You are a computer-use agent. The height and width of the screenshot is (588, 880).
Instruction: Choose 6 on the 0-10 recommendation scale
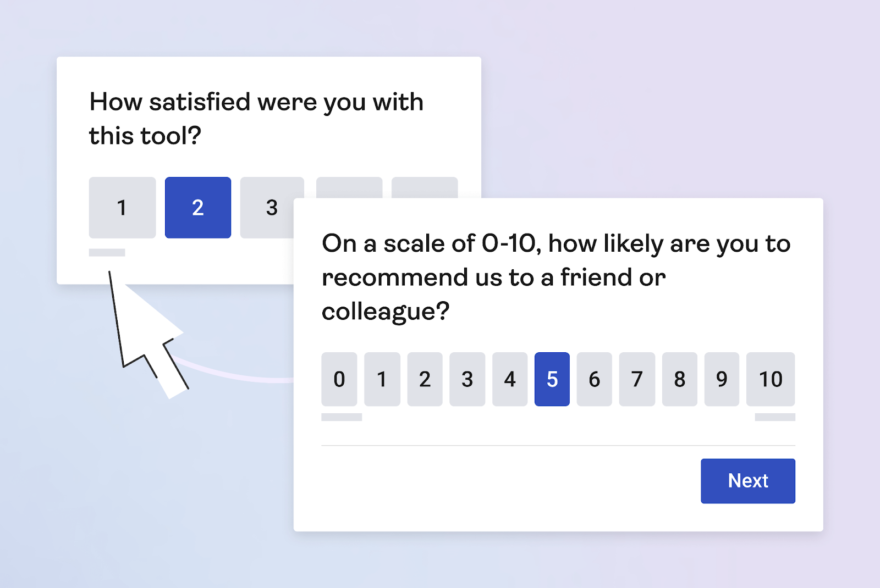pyautogui.click(x=595, y=379)
